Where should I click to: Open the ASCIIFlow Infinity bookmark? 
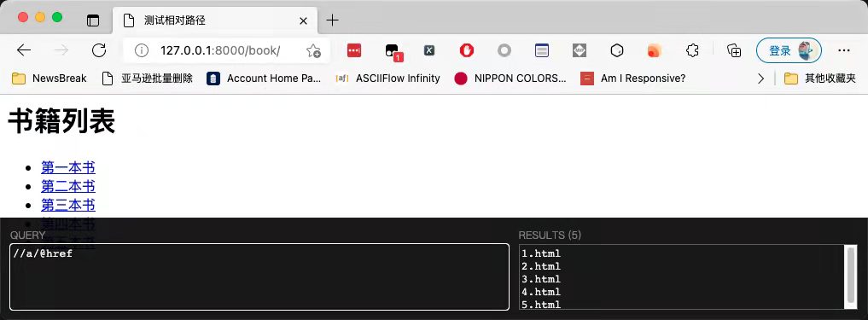tap(387, 79)
